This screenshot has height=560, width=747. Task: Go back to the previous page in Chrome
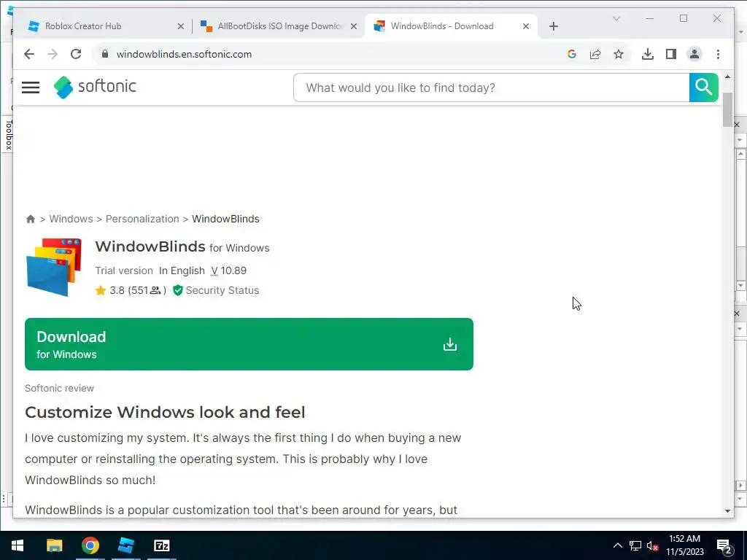[29, 54]
